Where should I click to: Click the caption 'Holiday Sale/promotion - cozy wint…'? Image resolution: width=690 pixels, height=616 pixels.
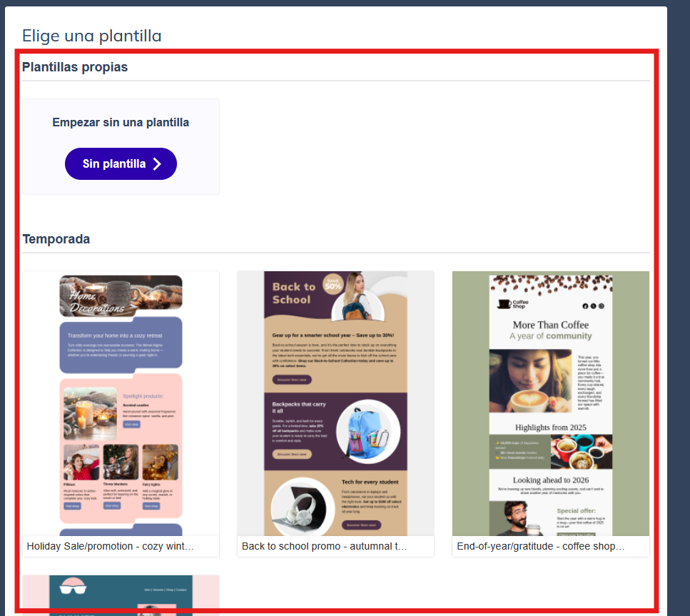(110, 547)
